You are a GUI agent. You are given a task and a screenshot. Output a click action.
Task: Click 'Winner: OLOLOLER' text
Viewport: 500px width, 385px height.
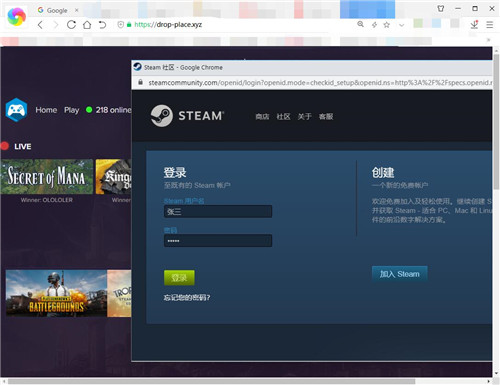[47, 200]
